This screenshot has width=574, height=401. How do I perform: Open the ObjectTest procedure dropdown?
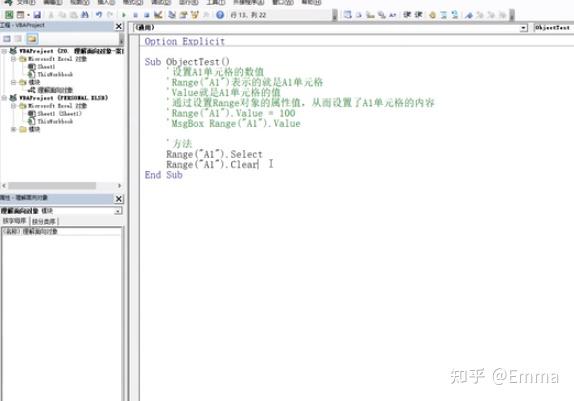pos(553,28)
